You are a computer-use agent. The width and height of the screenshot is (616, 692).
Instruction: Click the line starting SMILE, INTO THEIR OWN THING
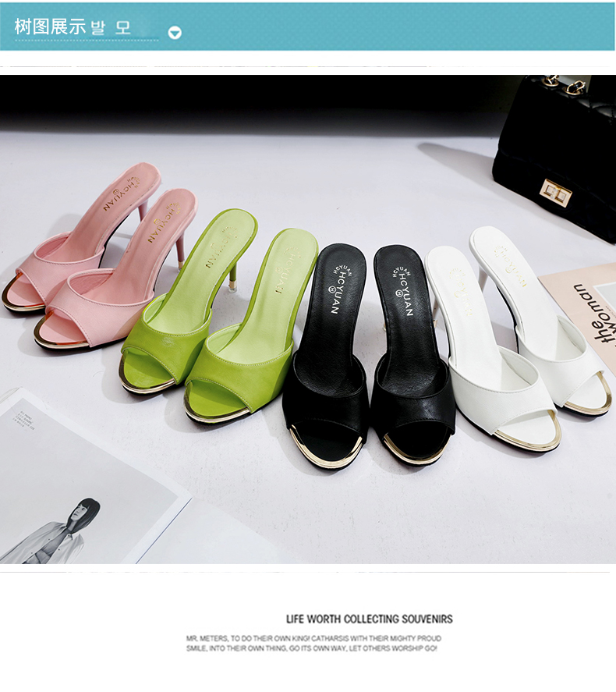pos(311,648)
